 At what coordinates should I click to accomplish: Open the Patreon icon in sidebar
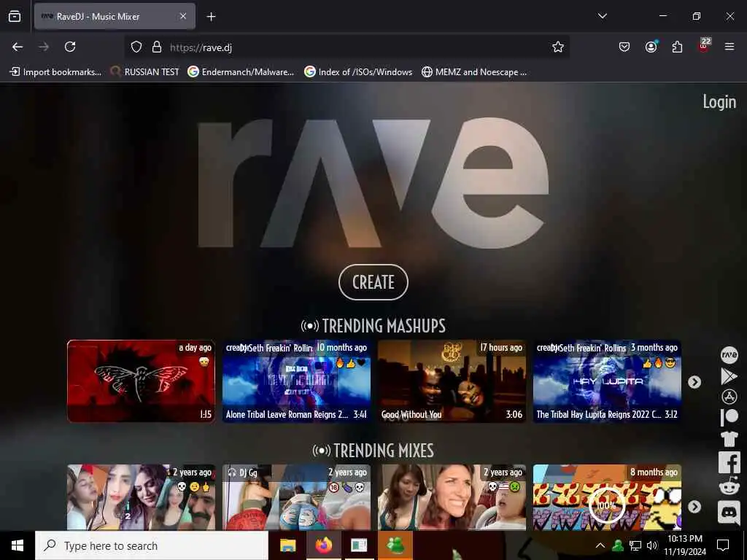(x=729, y=417)
